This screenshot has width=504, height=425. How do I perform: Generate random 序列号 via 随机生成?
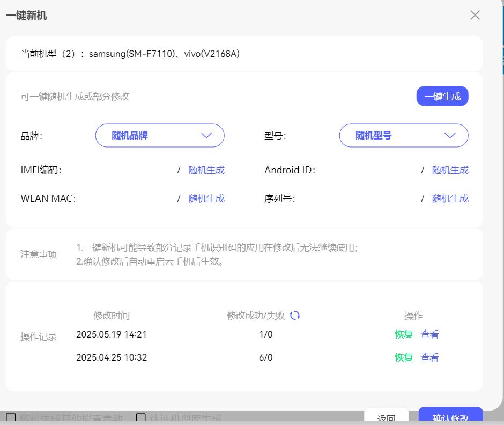450,199
